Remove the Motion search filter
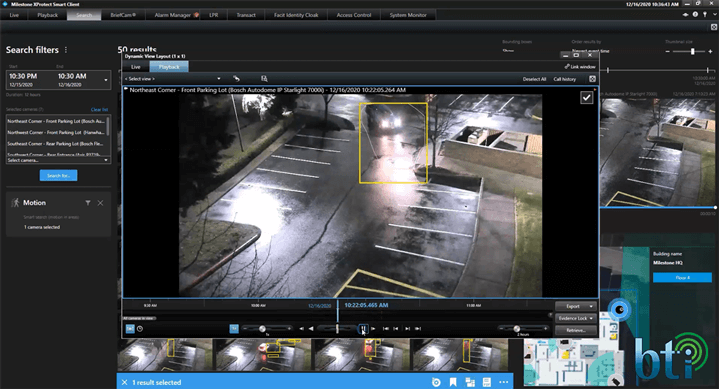This screenshot has height=389, width=719. click(x=100, y=203)
